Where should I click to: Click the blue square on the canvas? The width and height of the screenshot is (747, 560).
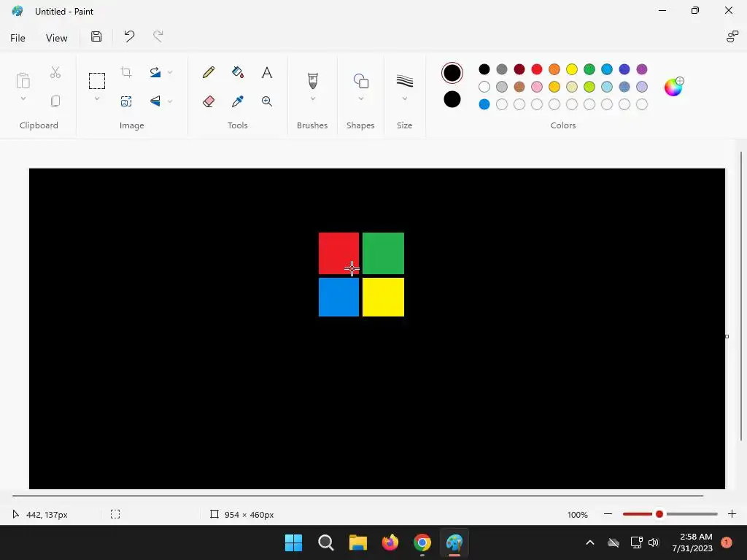point(338,297)
